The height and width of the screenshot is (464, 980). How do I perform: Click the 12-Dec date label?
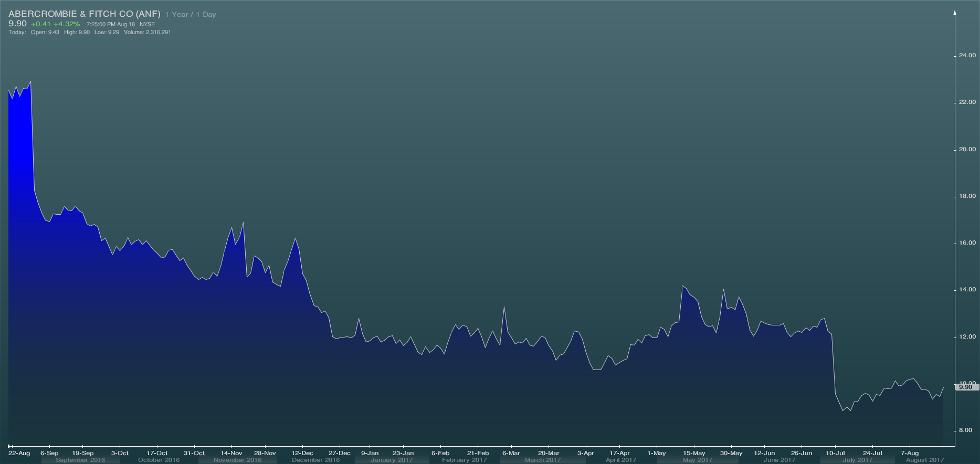(302, 452)
